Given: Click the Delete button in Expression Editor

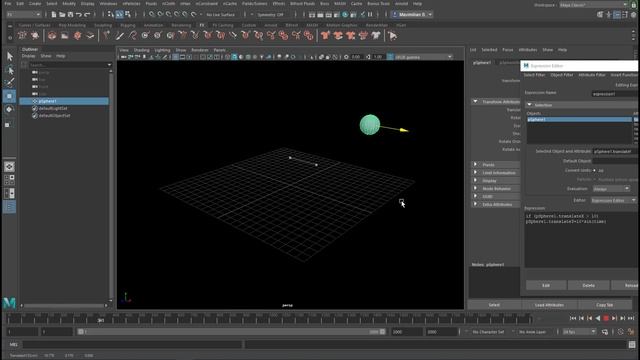Looking at the screenshot, I should (x=588, y=285).
